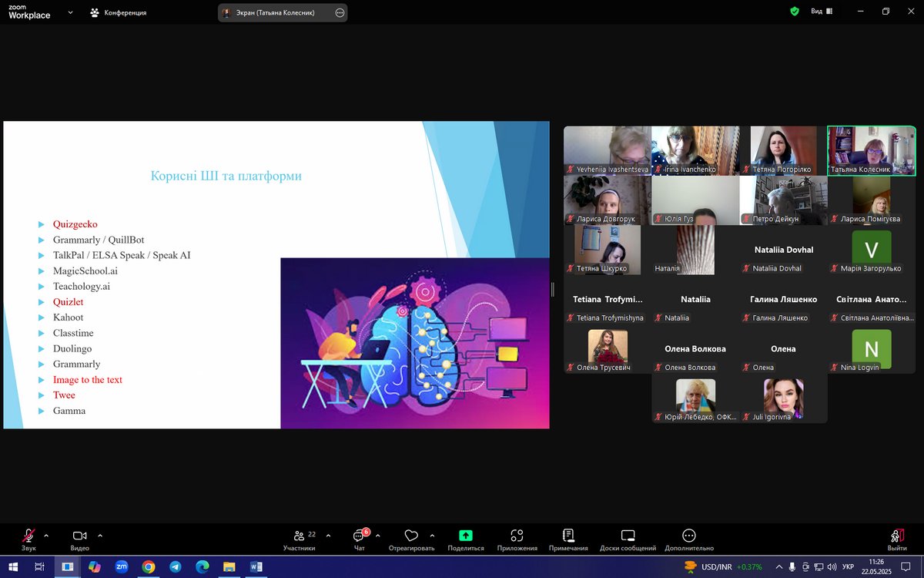This screenshot has height=578, width=924.
Task: Select Juli Igorivna's profile photo tile
Action: click(784, 398)
